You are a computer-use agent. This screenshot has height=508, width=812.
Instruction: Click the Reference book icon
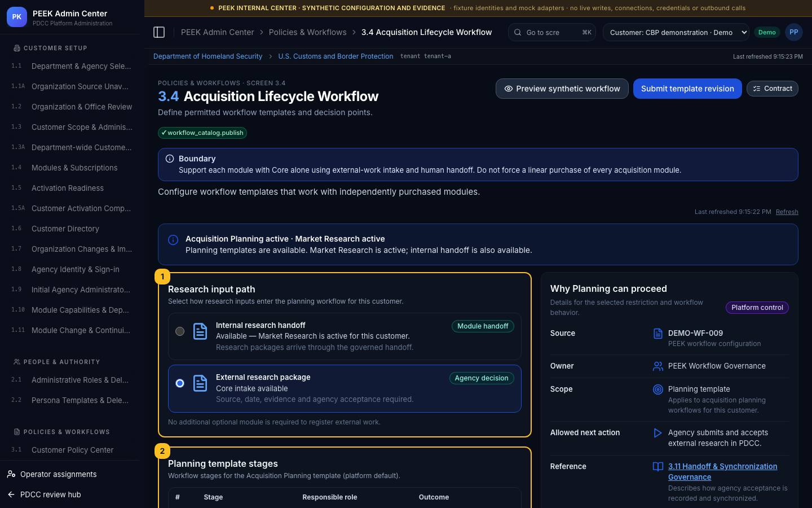[657, 467]
